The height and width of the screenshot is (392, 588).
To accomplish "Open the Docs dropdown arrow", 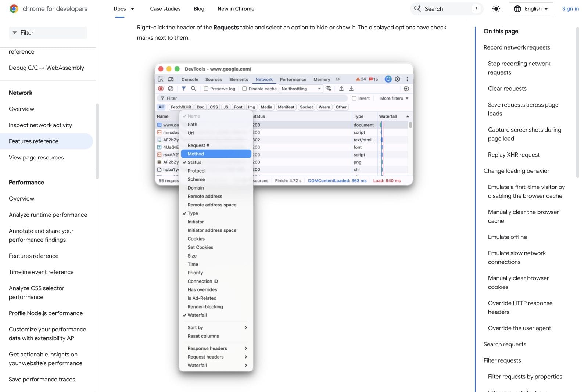I will [x=132, y=9].
